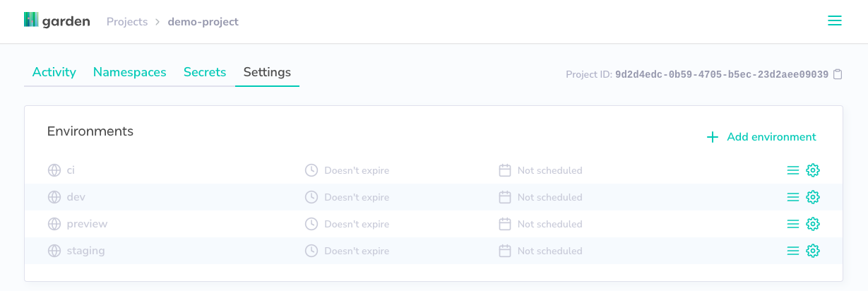The height and width of the screenshot is (291, 868).
Task: Open the top-right hamburger menu
Action: pos(835,21)
